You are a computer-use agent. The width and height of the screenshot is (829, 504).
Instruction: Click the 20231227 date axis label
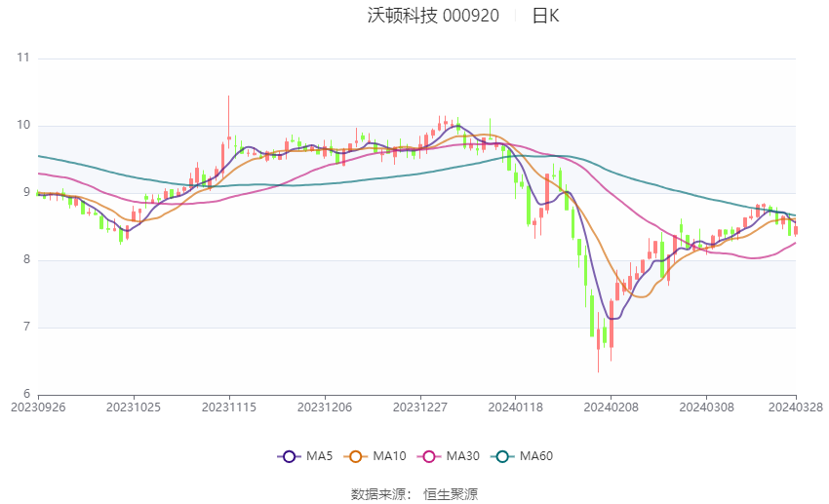click(420, 407)
